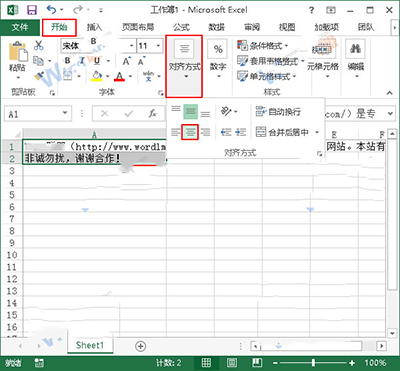
Task: Add a new sheet with plus button
Action: pyautogui.click(x=141, y=346)
